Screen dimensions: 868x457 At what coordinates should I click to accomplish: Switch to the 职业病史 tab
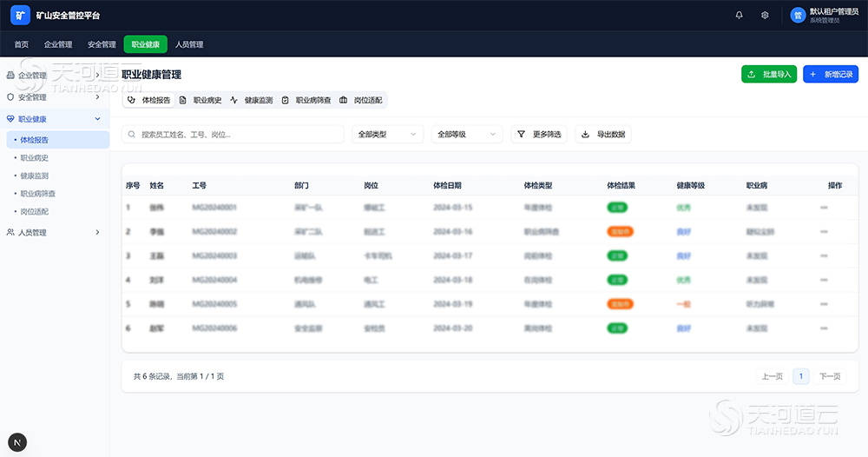201,100
